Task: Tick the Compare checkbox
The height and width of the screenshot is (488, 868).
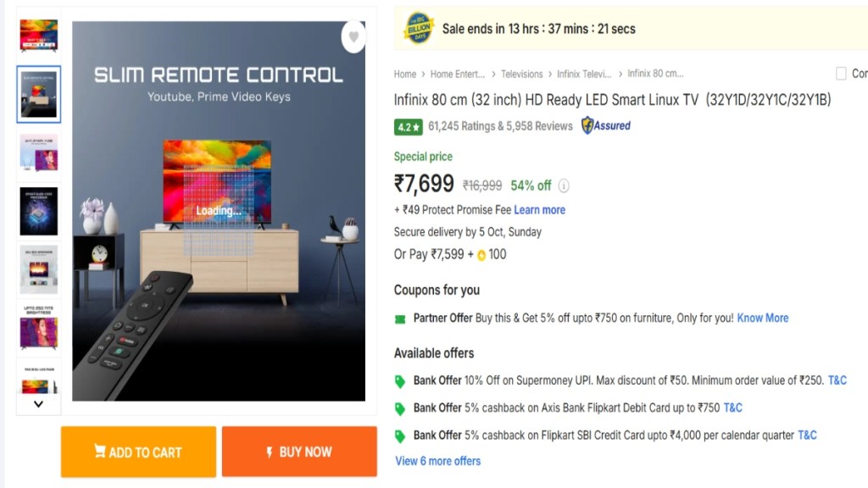Action: (x=841, y=74)
